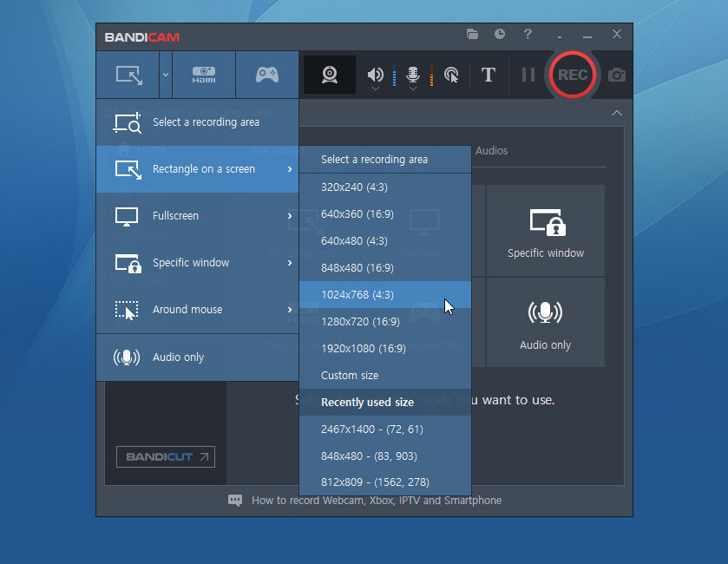
Task: Pick the 1920x1080 (16:9) size
Action: [x=385, y=349]
